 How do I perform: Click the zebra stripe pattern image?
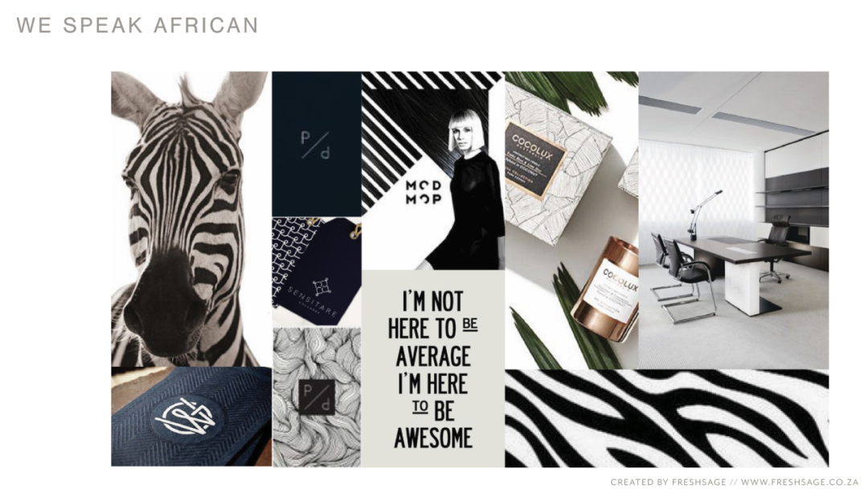666,418
